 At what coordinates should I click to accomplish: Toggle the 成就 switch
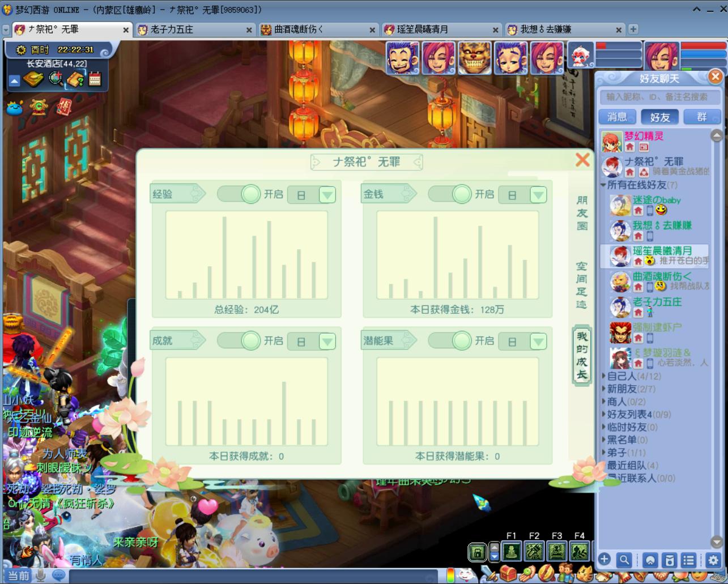239,340
